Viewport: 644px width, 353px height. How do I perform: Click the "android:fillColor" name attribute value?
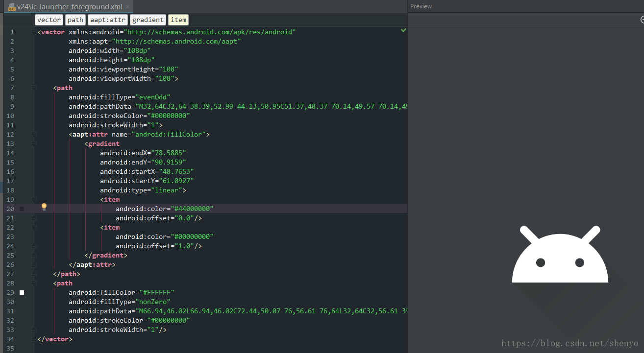point(169,134)
